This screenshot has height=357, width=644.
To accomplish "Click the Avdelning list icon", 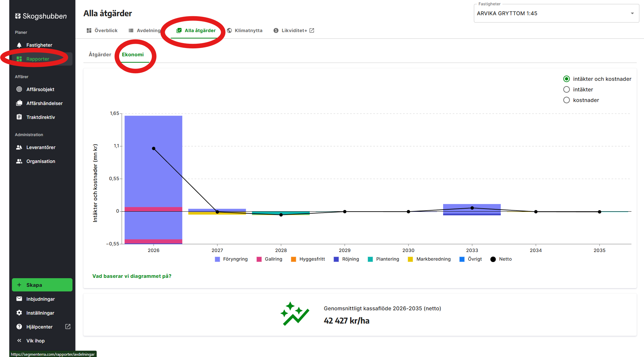I will [x=131, y=30].
